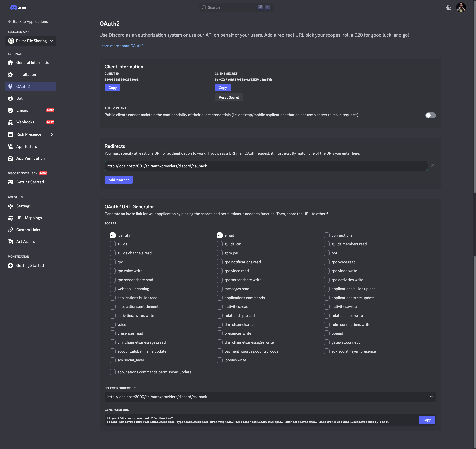The height and width of the screenshot is (449, 476).
Task: Enable the voice scope
Action: point(113,325)
